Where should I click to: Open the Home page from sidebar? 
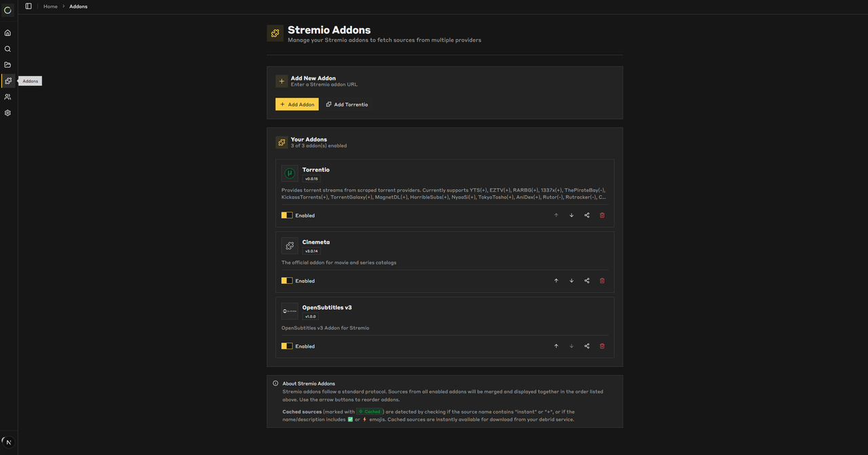coord(7,33)
